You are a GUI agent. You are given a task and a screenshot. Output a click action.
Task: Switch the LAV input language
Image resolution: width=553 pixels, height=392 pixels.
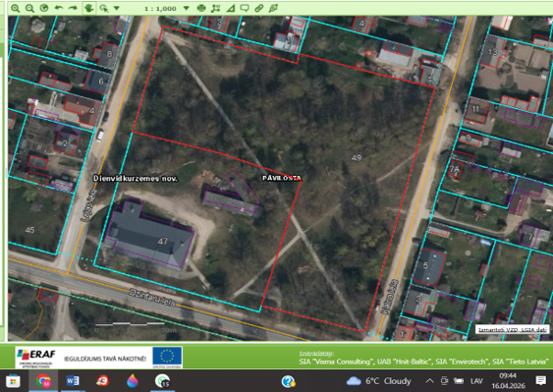[476, 381]
